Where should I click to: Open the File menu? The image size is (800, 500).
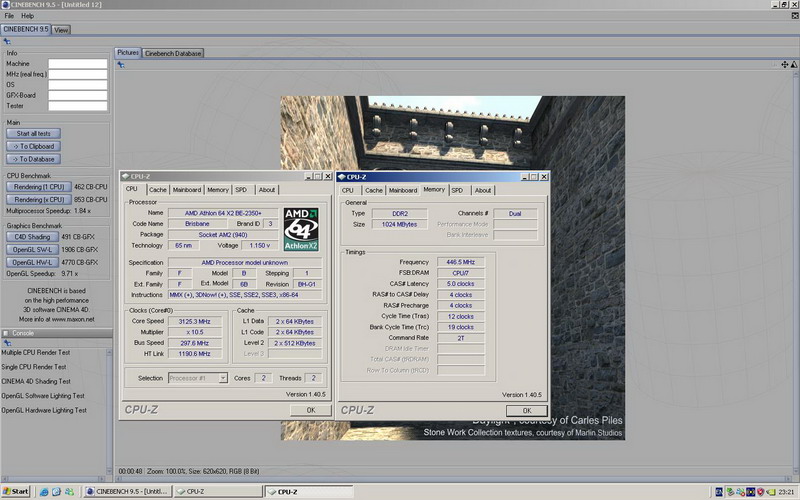[x=9, y=16]
